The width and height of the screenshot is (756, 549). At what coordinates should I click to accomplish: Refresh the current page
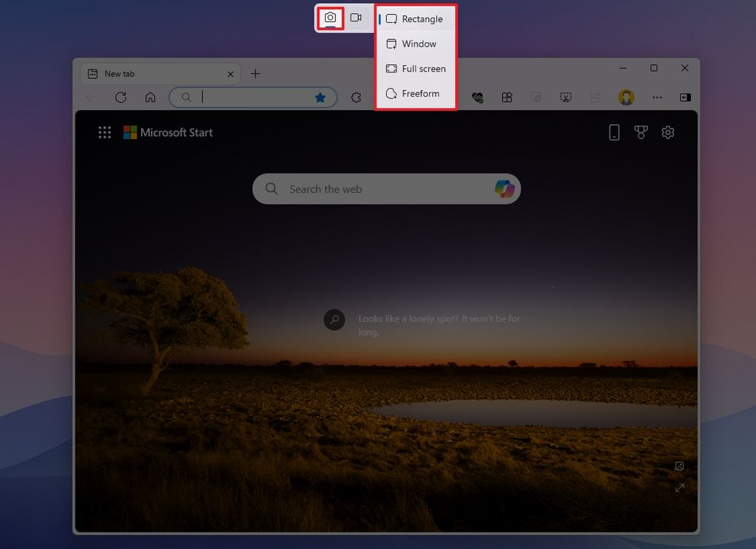(120, 97)
